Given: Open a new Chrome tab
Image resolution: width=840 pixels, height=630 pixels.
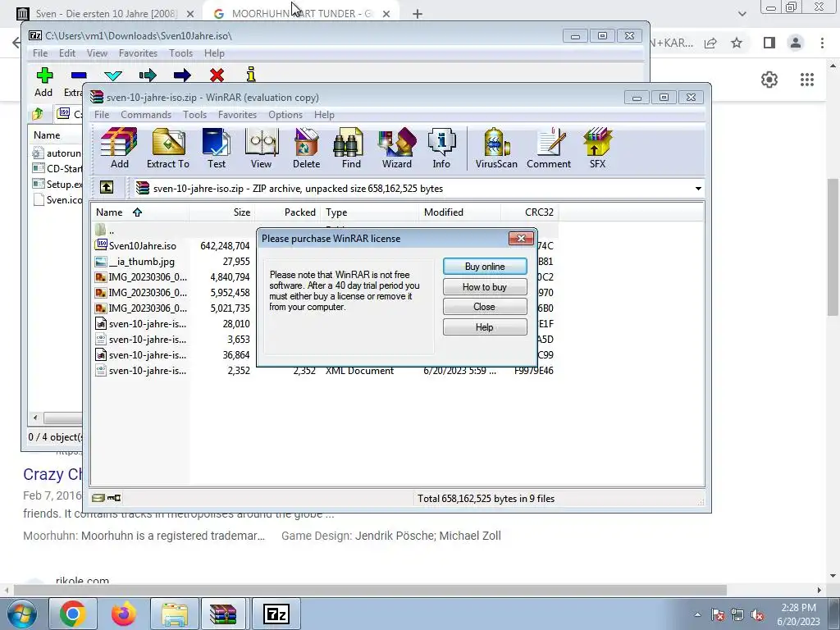Looking at the screenshot, I should click(418, 14).
